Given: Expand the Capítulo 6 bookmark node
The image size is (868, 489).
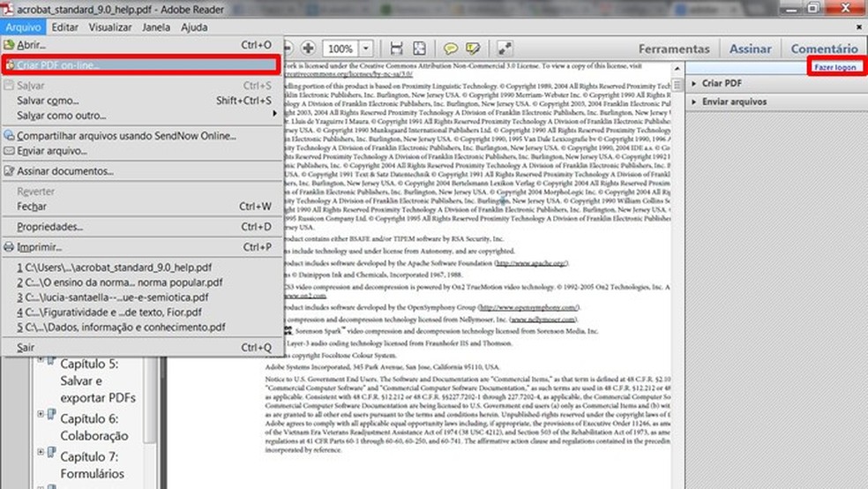Looking at the screenshot, I should pyautogui.click(x=41, y=414).
